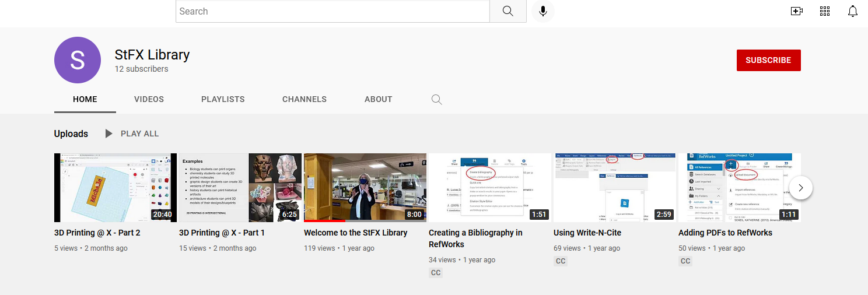Click the CC badge under Adding PDFs to RefWorks
The height and width of the screenshot is (295, 868).
tap(685, 261)
